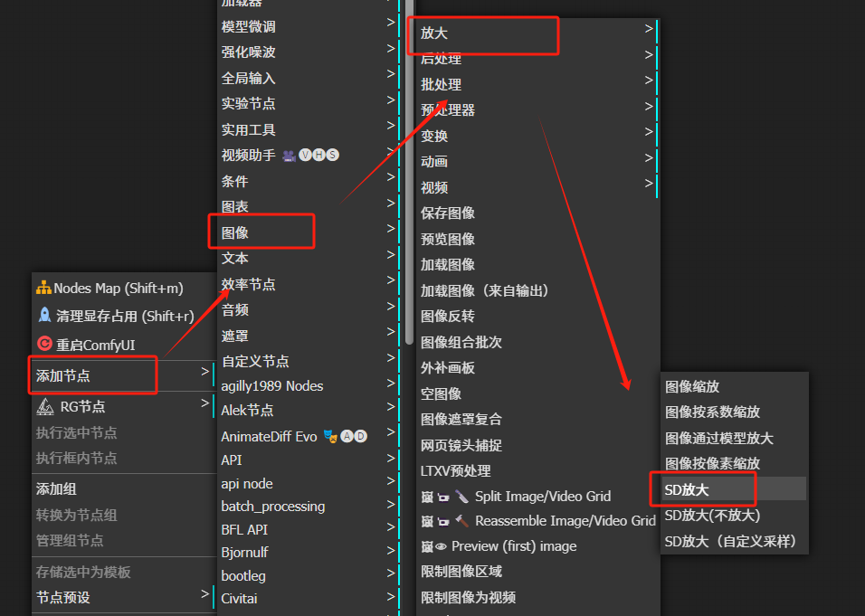Click the camera icon next to 视频助手

point(289,156)
